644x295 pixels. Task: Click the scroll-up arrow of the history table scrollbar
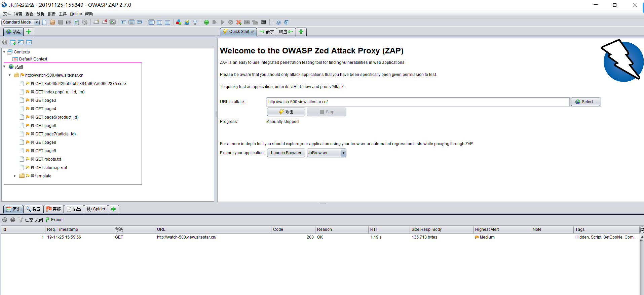point(642,237)
